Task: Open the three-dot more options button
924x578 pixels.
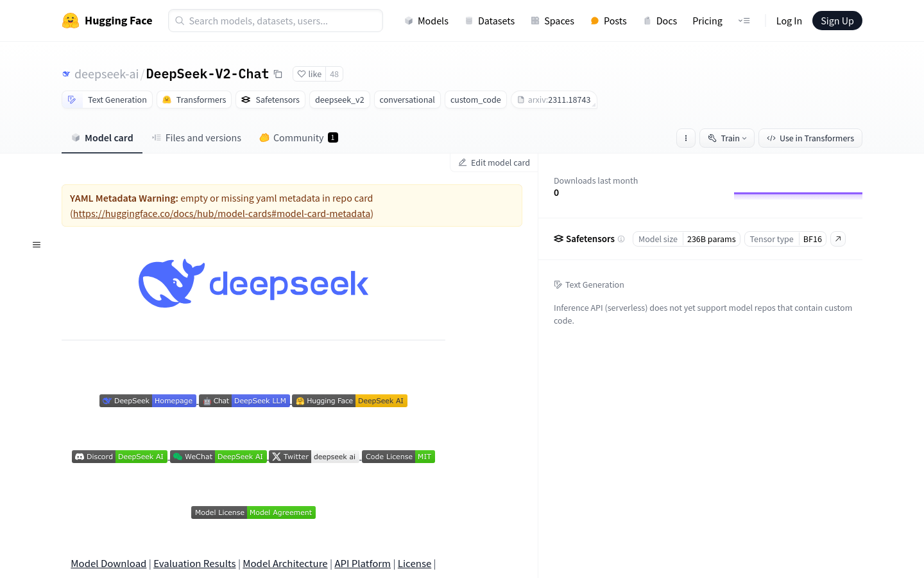Action: coord(686,138)
